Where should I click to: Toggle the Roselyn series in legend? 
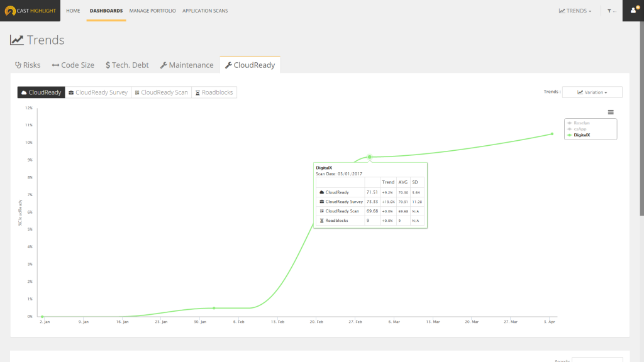pyautogui.click(x=582, y=123)
